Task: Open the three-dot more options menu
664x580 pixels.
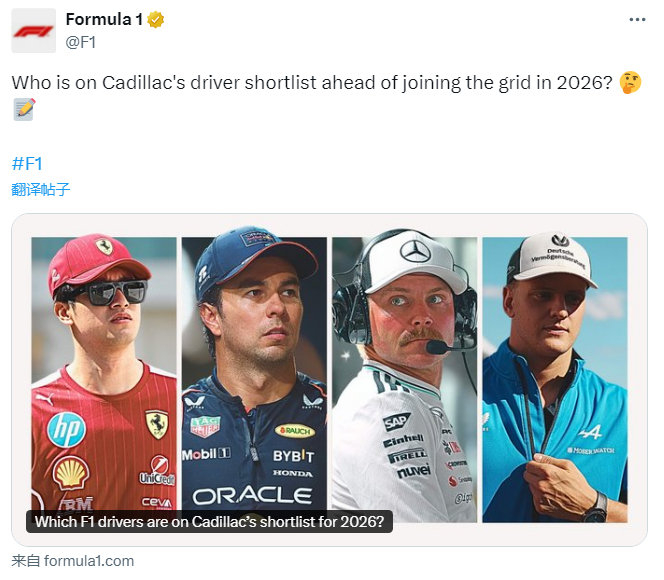Action: click(637, 20)
